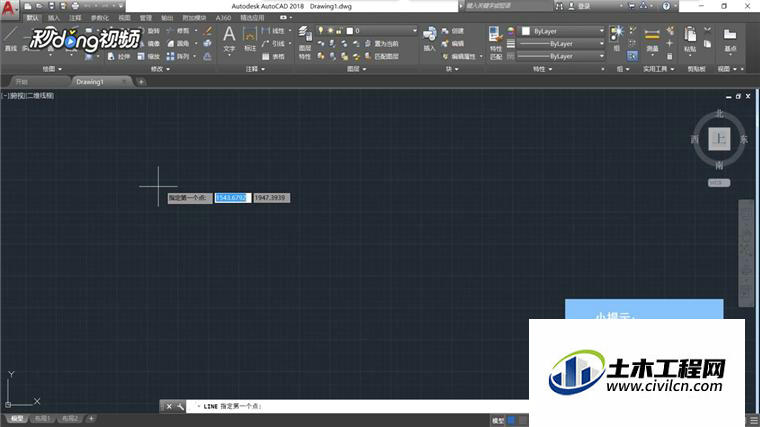The image size is (760, 427).
Task: Select the 阵列 Array tool
Action: (178, 56)
